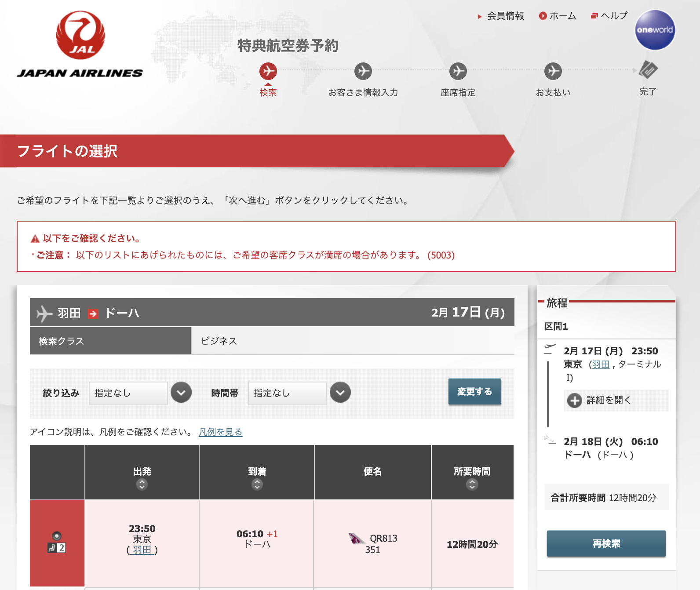Click the 再検索 button
Image resolution: width=700 pixels, height=590 pixels.
click(x=606, y=544)
